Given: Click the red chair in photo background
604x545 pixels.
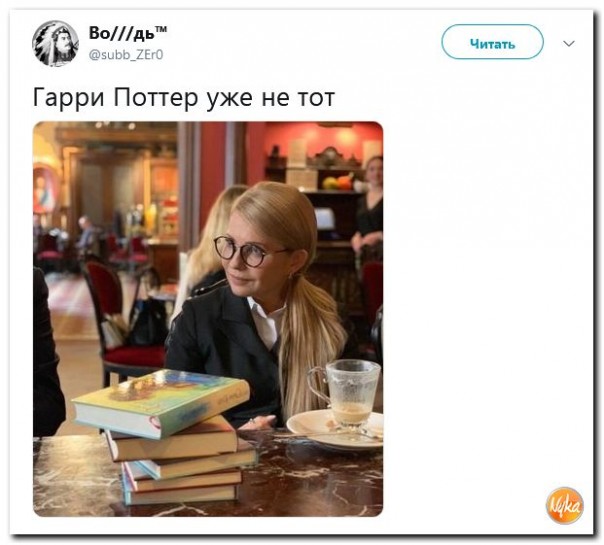Looking at the screenshot, I should (x=123, y=322).
